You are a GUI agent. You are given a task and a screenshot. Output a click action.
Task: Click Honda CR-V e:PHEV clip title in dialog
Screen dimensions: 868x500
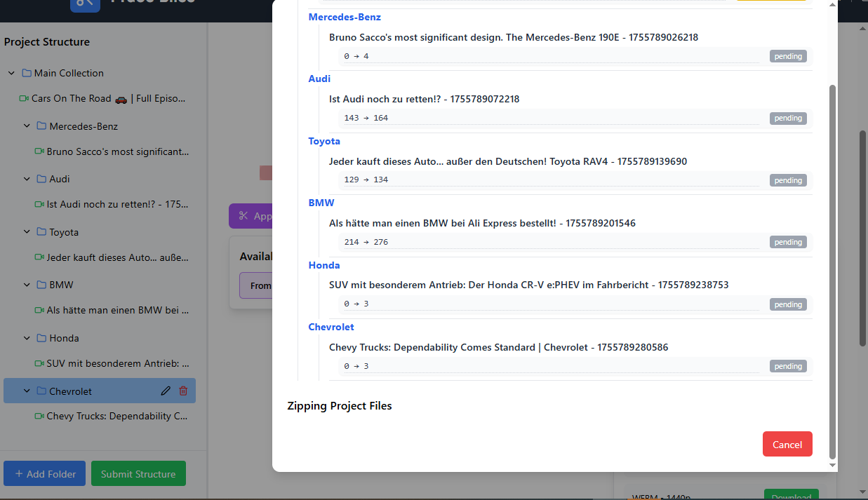point(529,285)
